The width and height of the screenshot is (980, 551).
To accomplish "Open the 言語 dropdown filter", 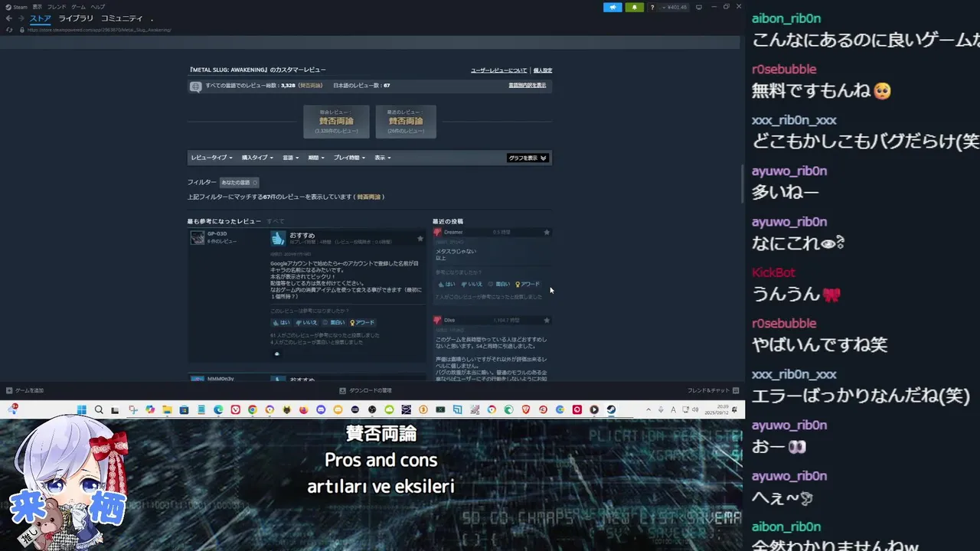I will point(290,158).
